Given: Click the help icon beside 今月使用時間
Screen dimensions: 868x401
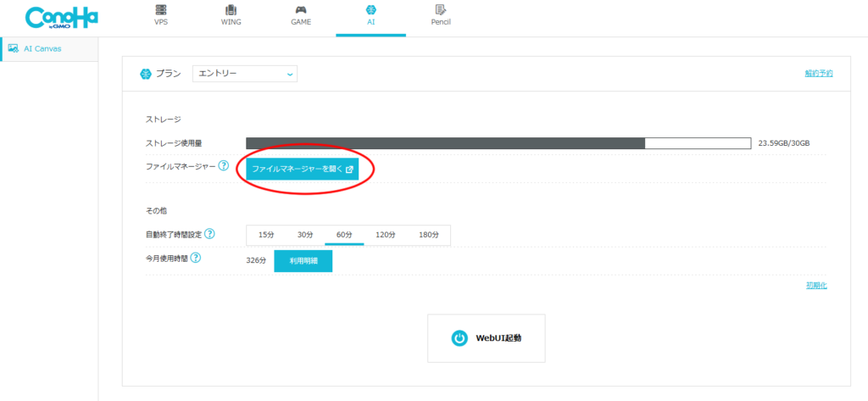Looking at the screenshot, I should point(196,258).
